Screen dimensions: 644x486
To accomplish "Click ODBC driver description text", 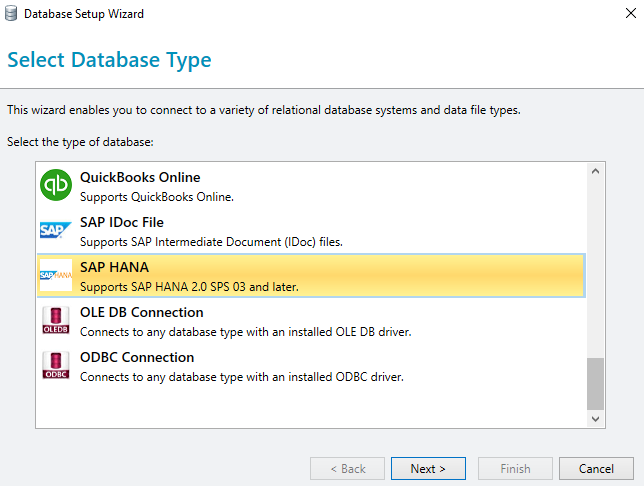I will [242, 377].
